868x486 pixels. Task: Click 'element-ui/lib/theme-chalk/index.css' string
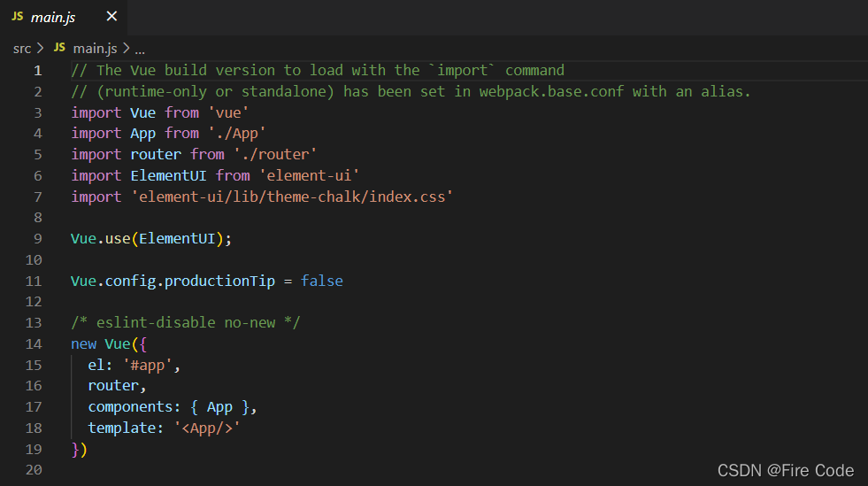coord(292,197)
